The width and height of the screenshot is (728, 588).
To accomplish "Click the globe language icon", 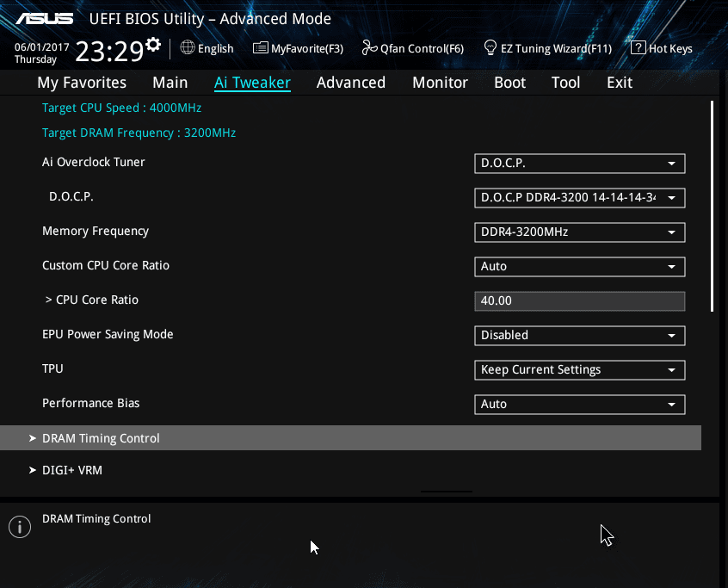I will pyautogui.click(x=188, y=47).
